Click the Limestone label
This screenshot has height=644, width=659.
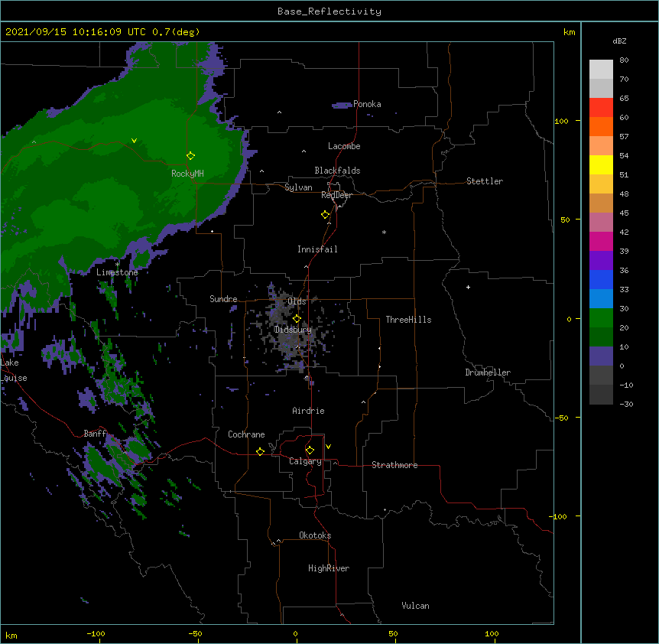117,272
